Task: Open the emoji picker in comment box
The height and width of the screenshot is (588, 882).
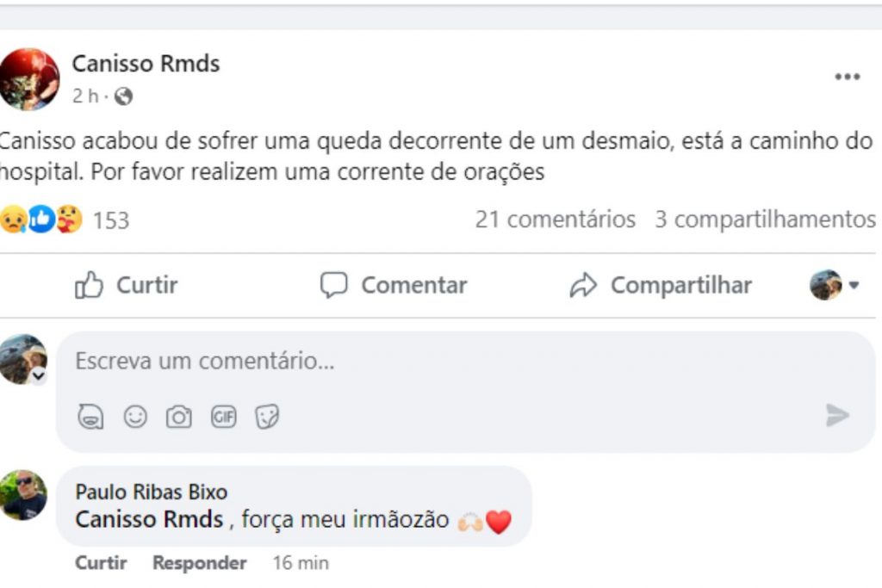Action: [x=135, y=418]
